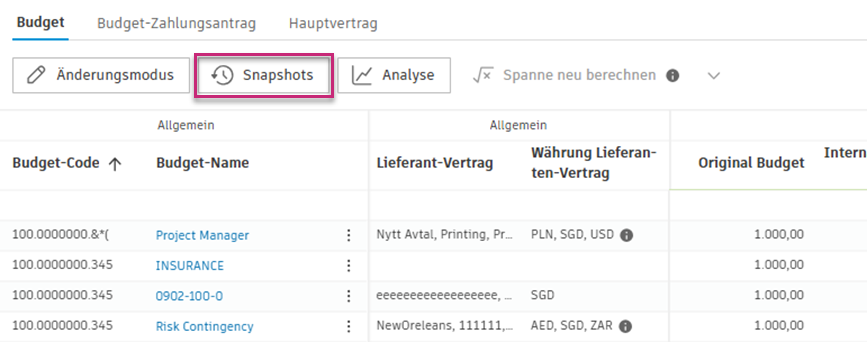Switch to Budget-Zahlungsantrag tab

click(176, 24)
